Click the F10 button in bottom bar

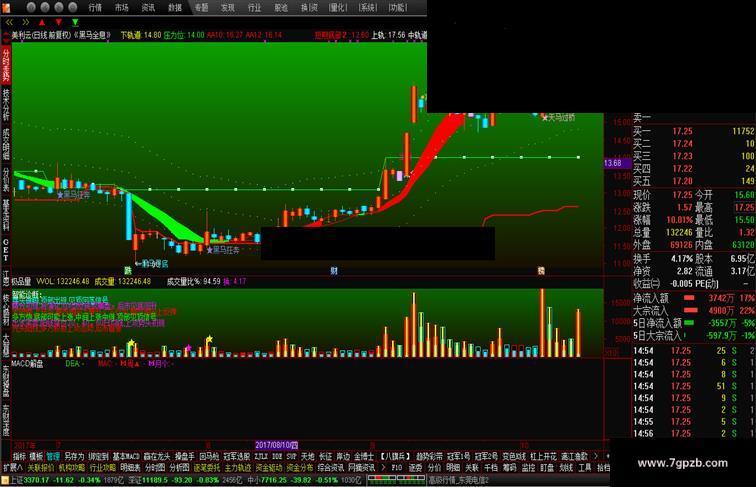point(396,468)
